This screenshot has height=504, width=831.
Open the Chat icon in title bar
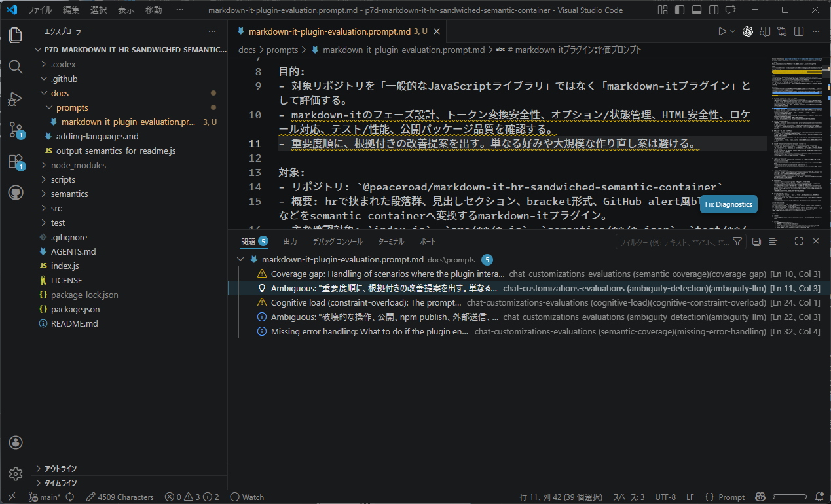pos(730,10)
